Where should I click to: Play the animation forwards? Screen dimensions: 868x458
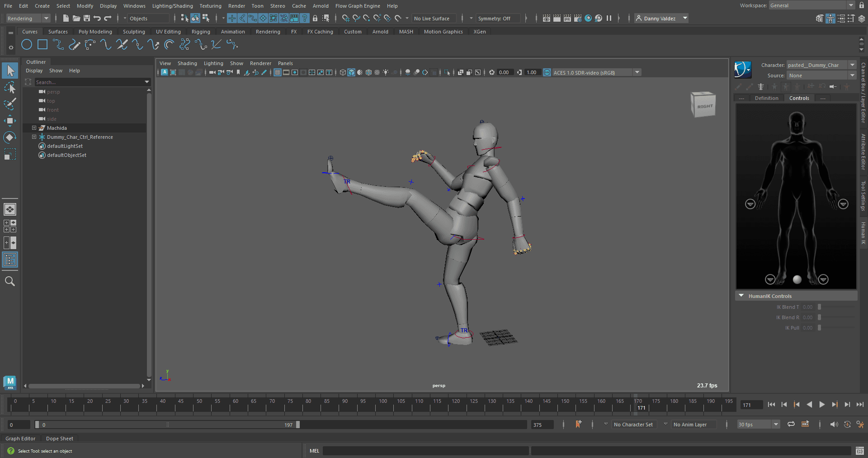click(822, 405)
